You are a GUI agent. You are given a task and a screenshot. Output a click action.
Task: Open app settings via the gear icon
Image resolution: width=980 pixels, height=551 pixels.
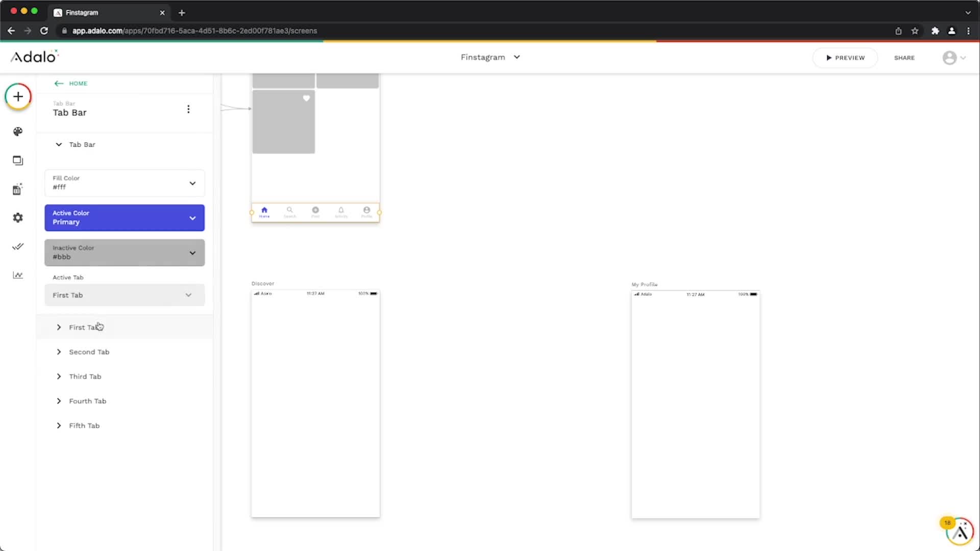pos(18,218)
